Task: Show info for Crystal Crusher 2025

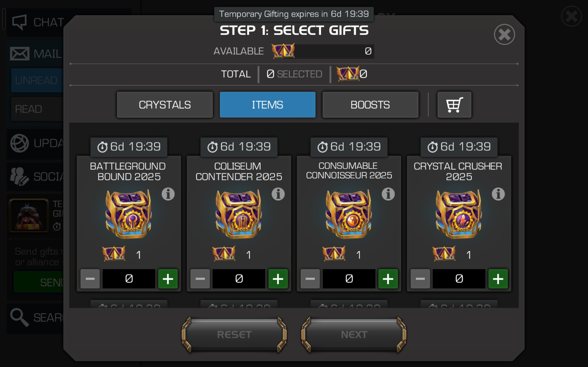Action: tap(498, 194)
